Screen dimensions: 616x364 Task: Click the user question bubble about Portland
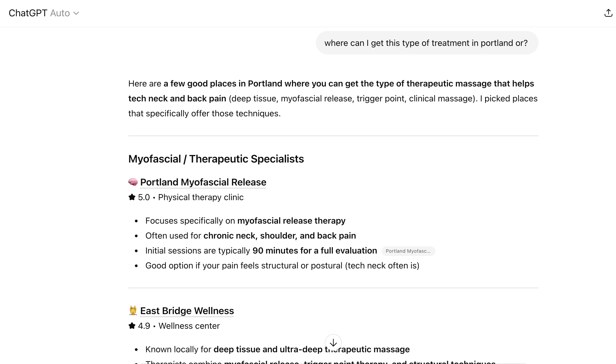tap(427, 43)
